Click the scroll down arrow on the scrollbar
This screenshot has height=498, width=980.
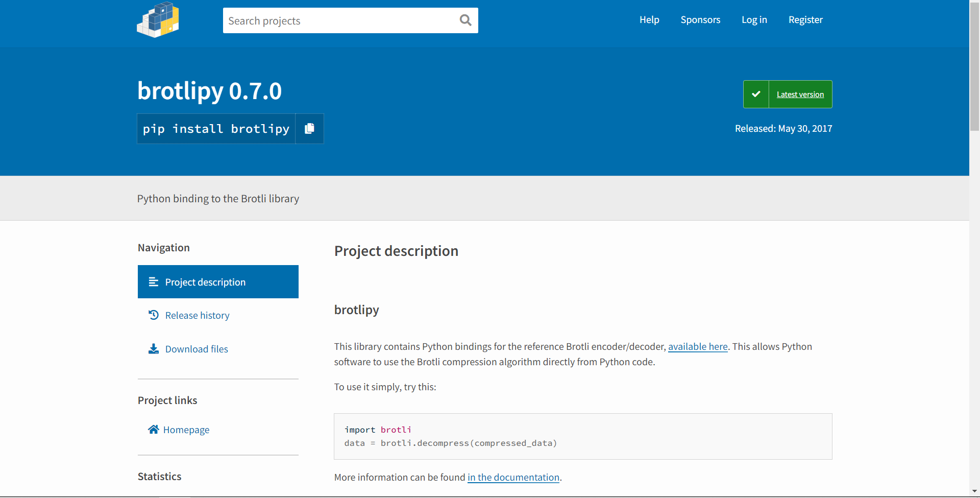[974, 491]
